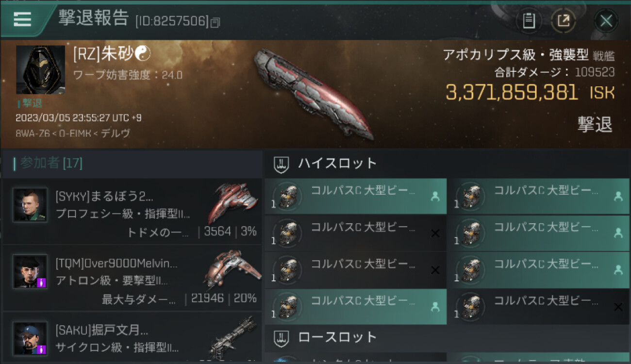Select participant [SYKY]まるぼう2
Viewport: 631px width, 364px height.
point(132,212)
